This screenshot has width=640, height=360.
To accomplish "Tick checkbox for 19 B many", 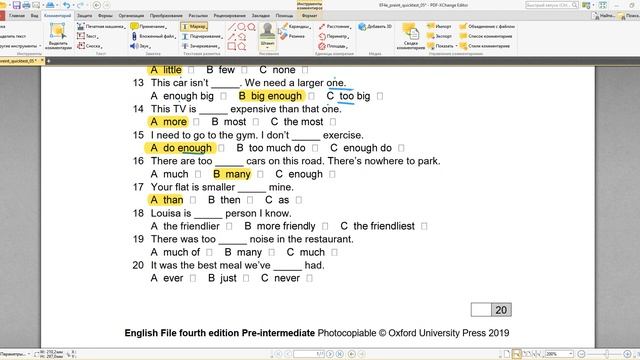I will tap(271, 252).
